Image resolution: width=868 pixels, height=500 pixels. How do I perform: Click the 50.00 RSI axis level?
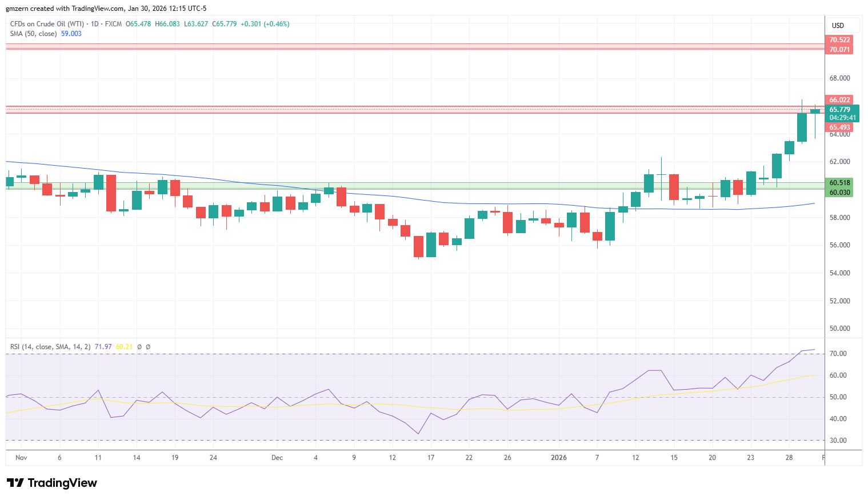tap(838, 397)
